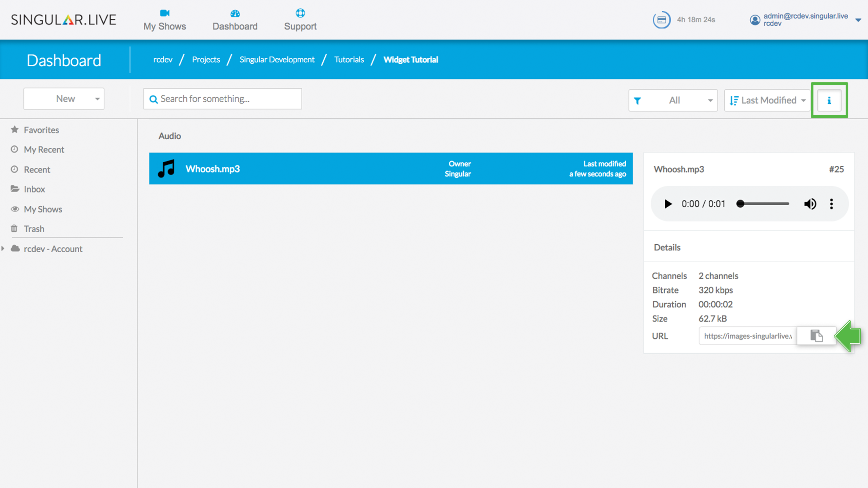Open Favorites in the sidebar
The height and width of the screenshot is (488, 868).
point(41,130)
